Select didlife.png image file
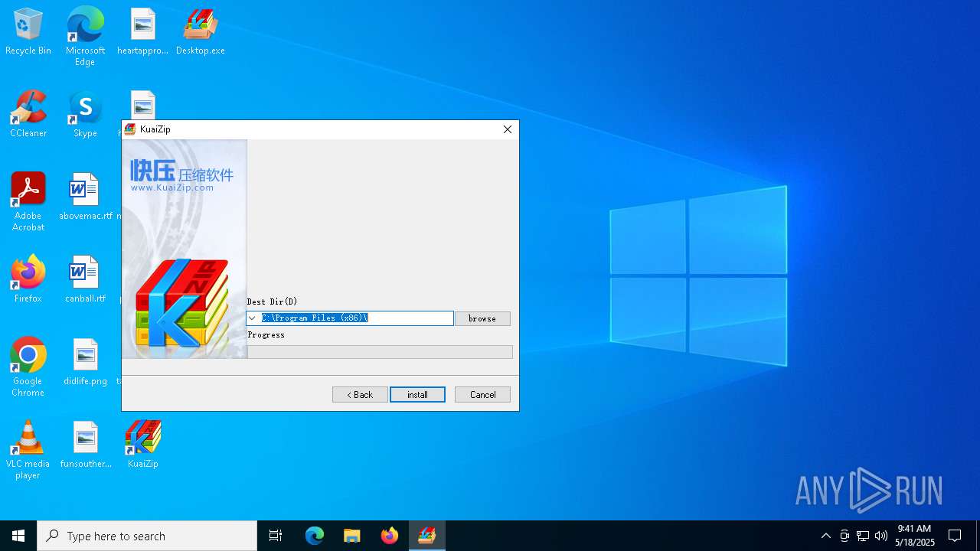Viewport: 980px width, 551px height. [85, 363]
